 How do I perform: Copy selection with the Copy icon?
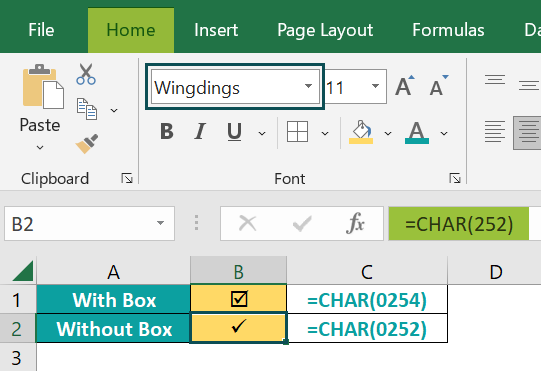(87, 109)
